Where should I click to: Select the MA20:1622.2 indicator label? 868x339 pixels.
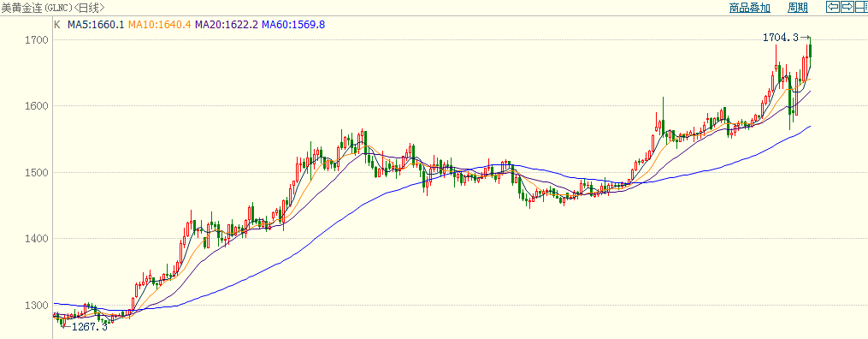(227, 24)
